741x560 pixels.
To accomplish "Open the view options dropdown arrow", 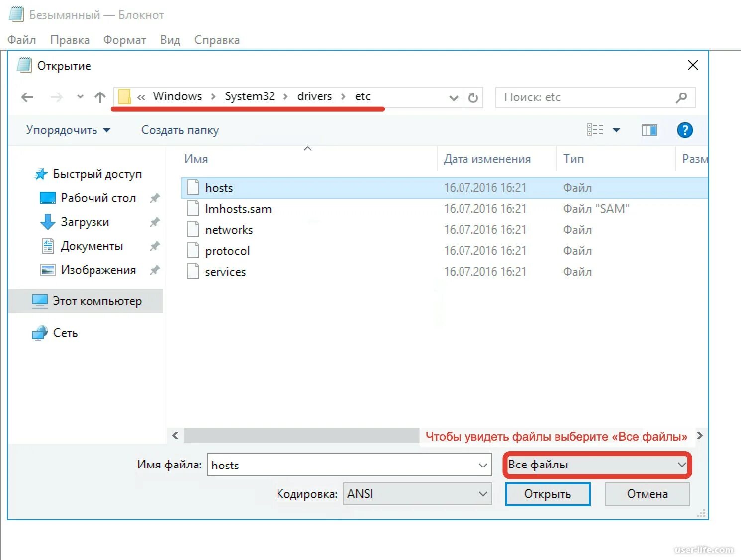I will point(616,130).
